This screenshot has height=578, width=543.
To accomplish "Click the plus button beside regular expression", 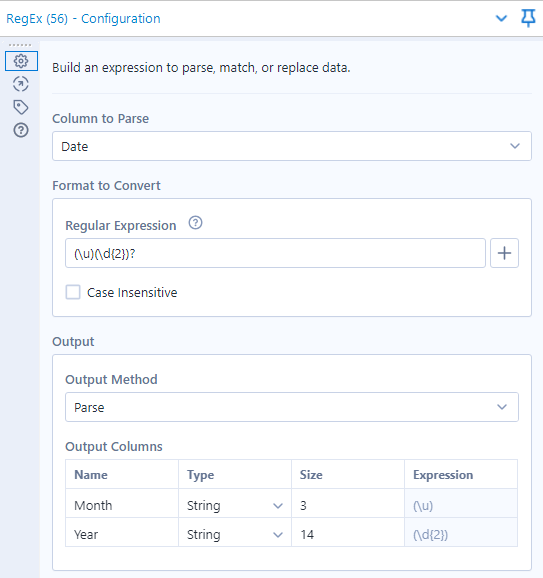I will point(504,253).
